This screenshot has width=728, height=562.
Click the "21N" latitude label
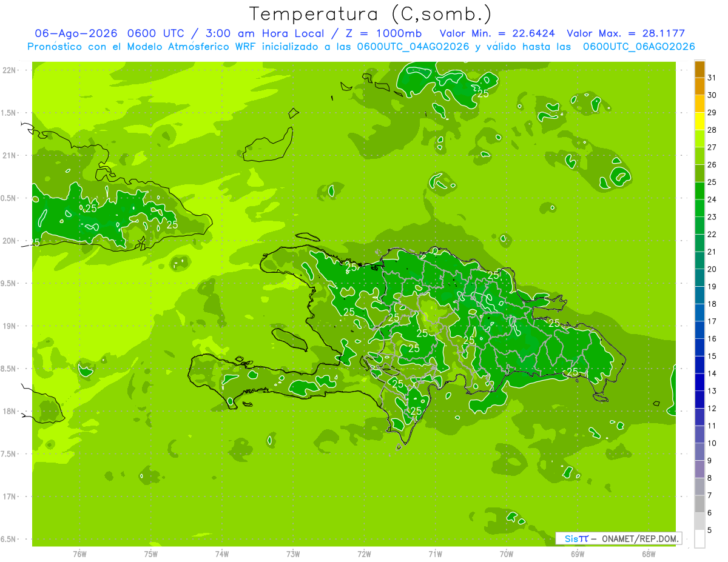click(x=10, y=155)
